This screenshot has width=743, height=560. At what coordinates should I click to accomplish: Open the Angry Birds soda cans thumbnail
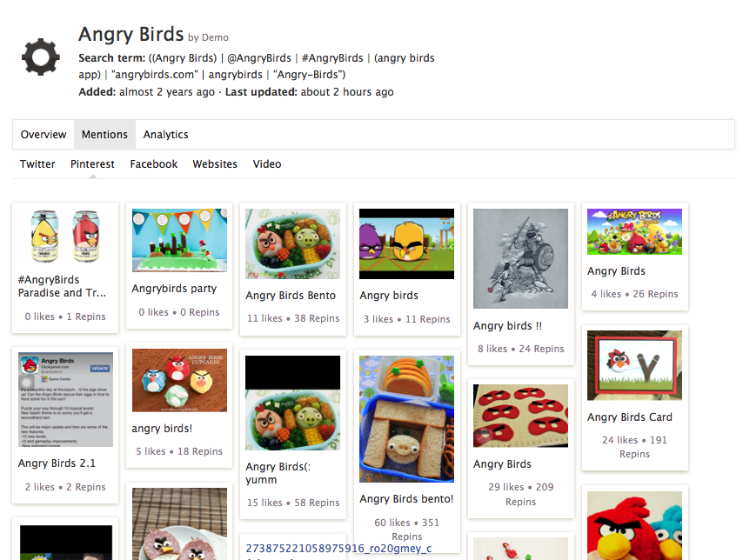coord(65,237)
